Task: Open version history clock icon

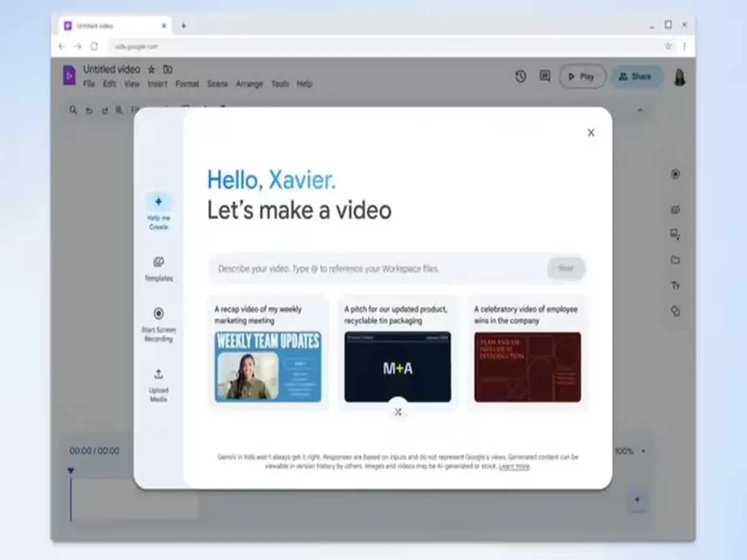Action: (521, 76)
